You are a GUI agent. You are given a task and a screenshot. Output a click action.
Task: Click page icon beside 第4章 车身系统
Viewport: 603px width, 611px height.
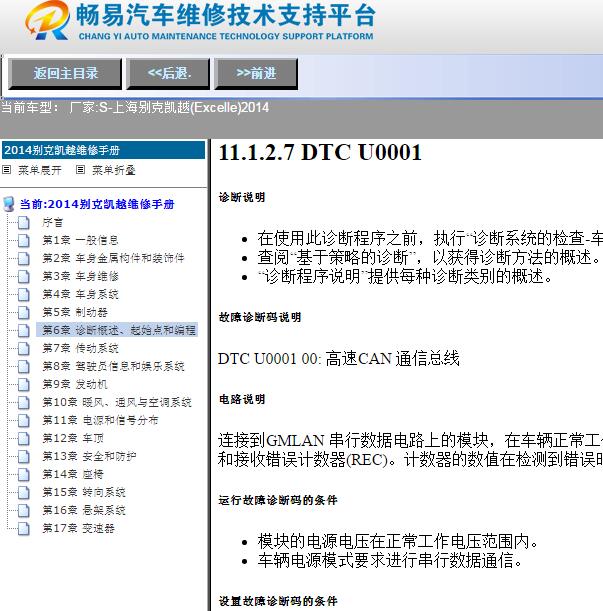[x=24, y=295]
